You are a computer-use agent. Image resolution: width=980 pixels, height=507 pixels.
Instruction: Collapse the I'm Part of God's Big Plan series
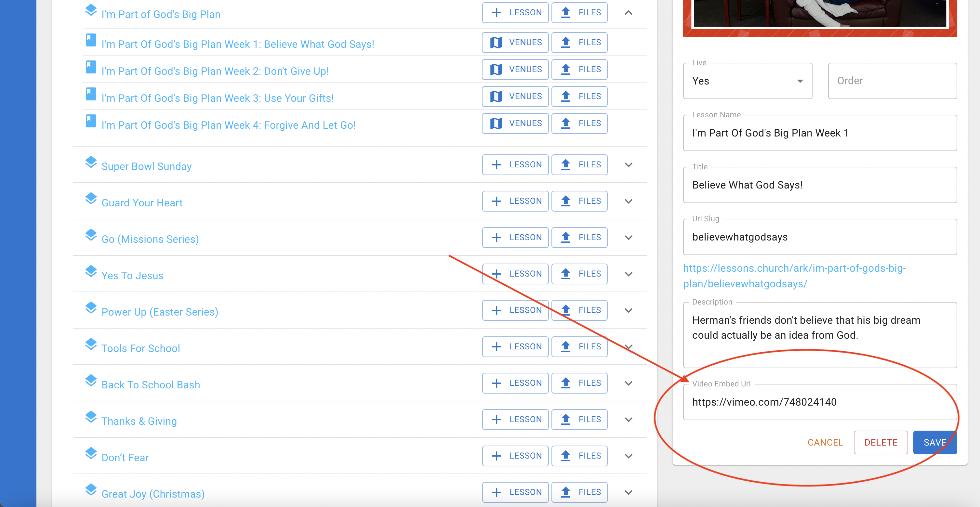pyautogui.click(x=629, y=13)
